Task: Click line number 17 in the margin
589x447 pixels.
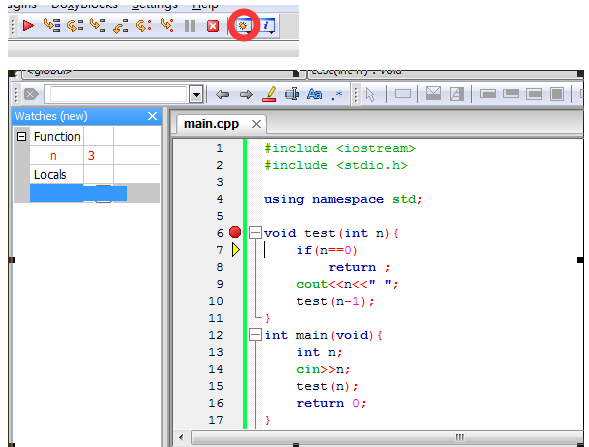Action: click(216, 420)
